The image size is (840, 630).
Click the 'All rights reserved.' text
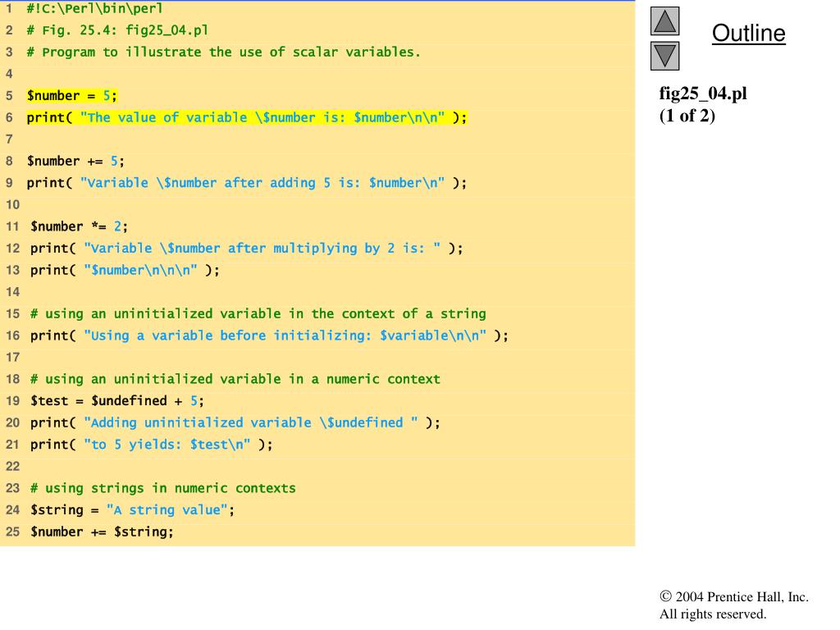coord(713,614)
